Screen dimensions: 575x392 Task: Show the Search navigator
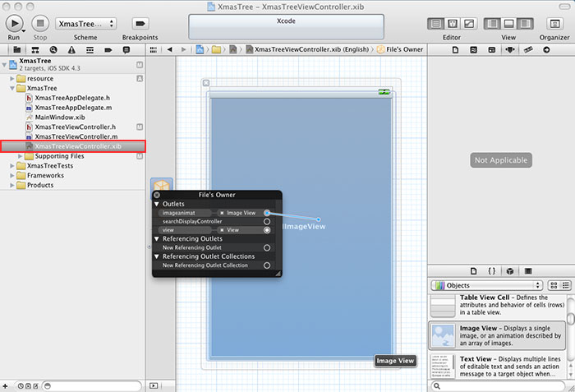pyautogui.click(x=53, y=49)
